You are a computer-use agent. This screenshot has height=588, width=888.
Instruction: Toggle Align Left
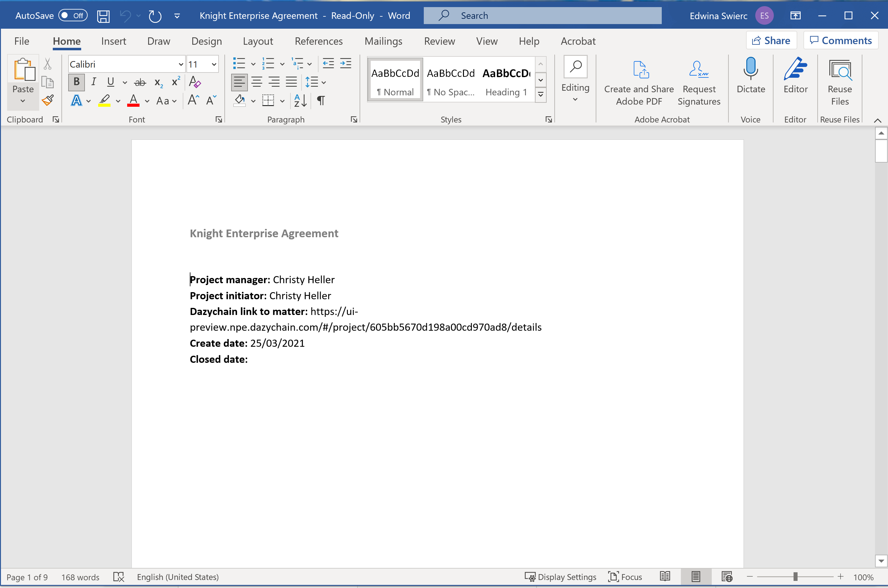pyautogui.click(x=239, y=82)
